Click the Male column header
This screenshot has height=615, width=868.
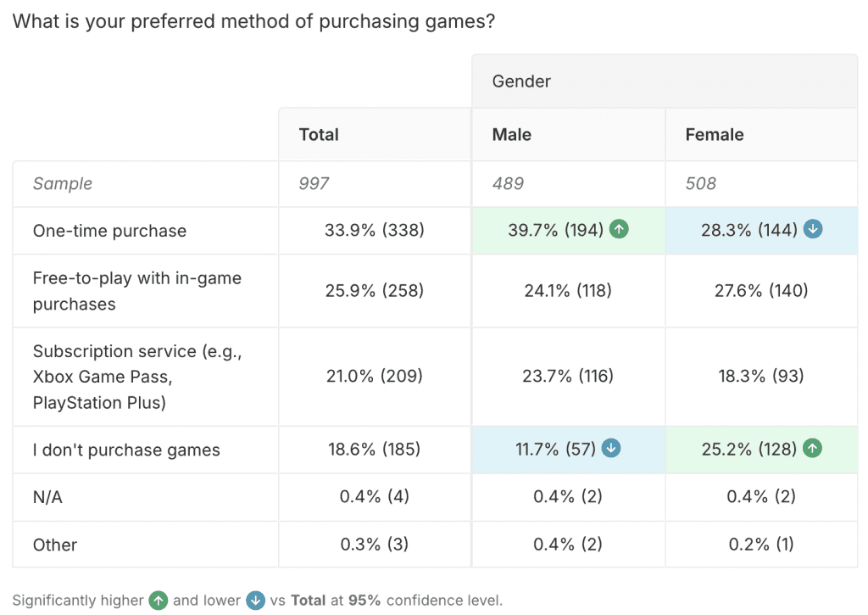click(512, 134)
